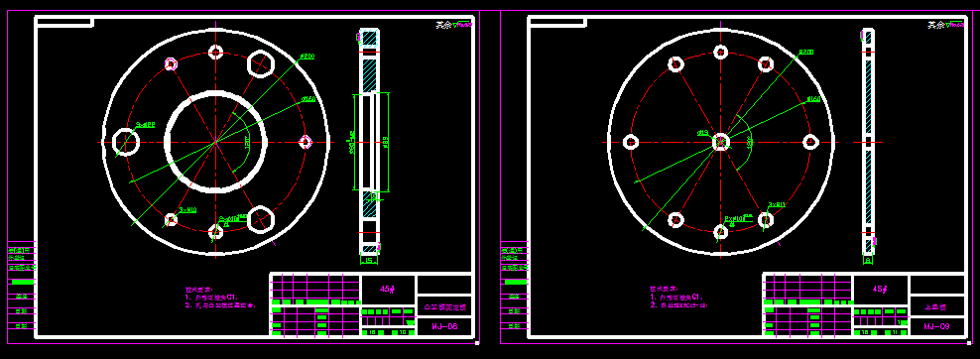Pick the rightmost hole on MJ-09 horizontal centerline
Image resolution: width=980 pixels, height=359 pixels.
click(810, 142)
